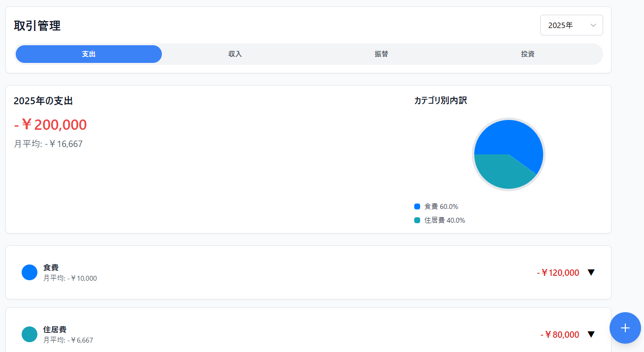Click the teal 住居費 category circle
The width and height of the screenshot is (644, 352).
[30, 334]
